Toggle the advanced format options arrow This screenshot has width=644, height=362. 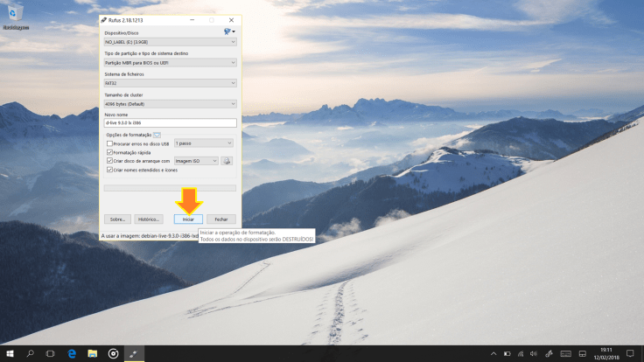click(x=157, y=135)
